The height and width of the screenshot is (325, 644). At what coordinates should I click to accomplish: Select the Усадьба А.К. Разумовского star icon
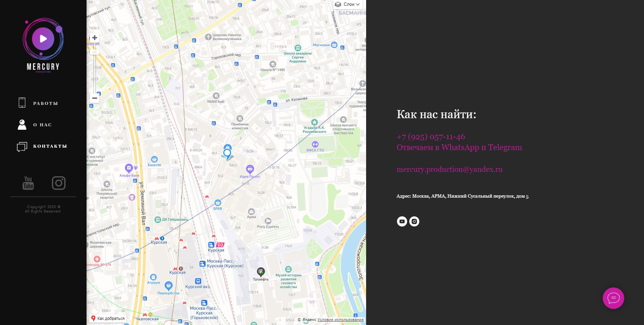315,122
